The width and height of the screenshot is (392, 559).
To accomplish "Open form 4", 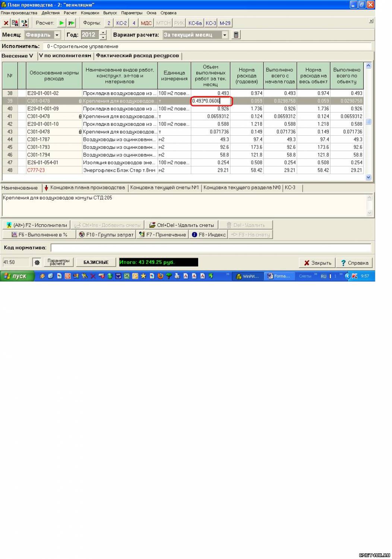I will [134, 23].
